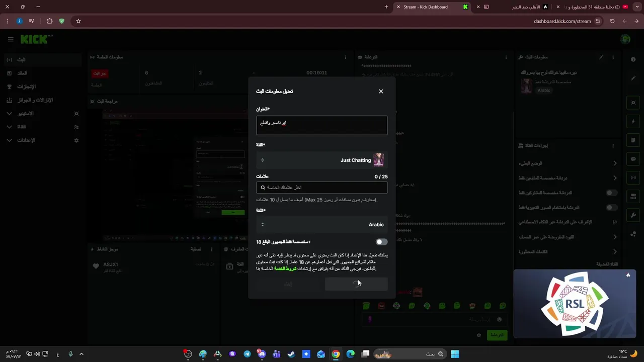Image resolution: width=644 pixels, height=362 pixels.
Task: Click the tags search field
Action: click(x=322, y=187)
